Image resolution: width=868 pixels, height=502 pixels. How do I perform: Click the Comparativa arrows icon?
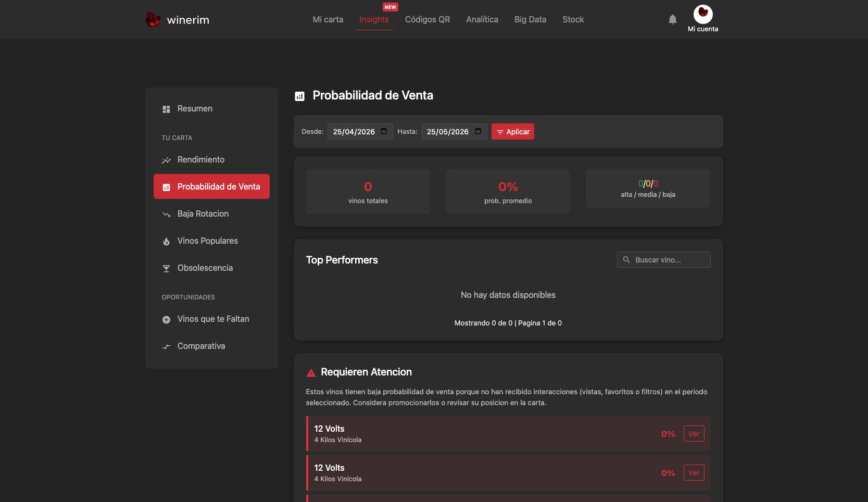(166, 346)
